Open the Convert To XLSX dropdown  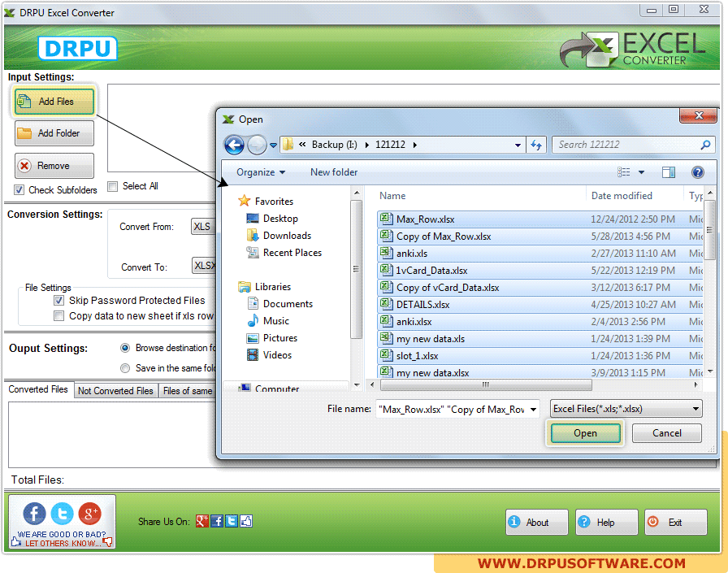(204, 266)
